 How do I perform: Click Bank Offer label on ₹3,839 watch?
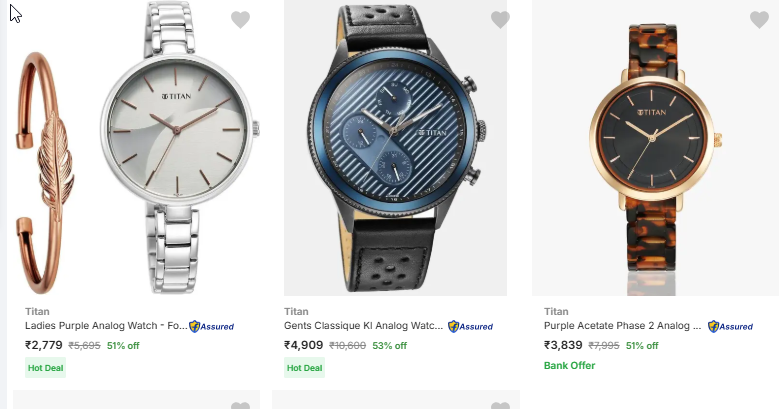[x=569, y=366]
